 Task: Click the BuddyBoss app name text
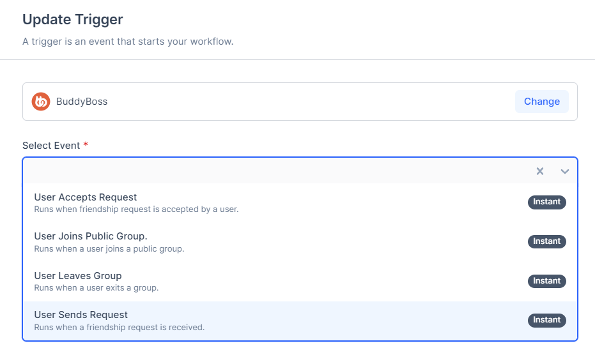tap(82, 102)
